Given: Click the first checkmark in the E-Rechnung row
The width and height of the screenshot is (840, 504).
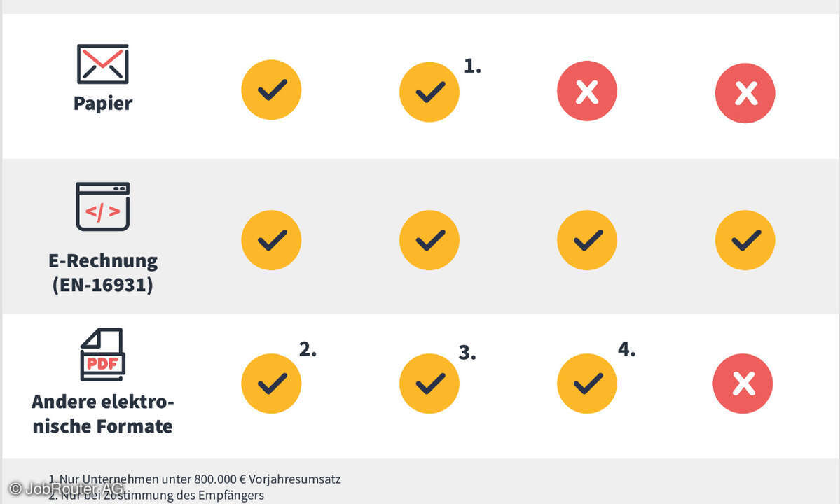Looking at the screenshot, I should pos(271,240).
